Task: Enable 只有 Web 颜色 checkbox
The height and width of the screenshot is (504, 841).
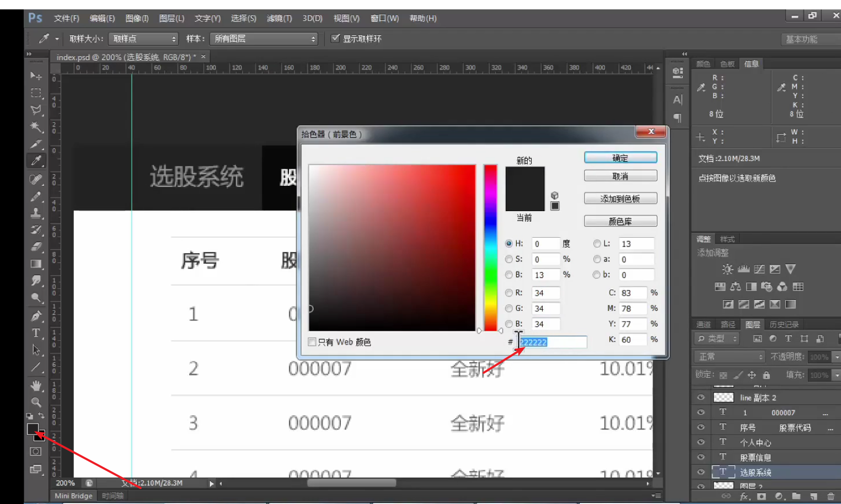Action: tap(312, 342)
